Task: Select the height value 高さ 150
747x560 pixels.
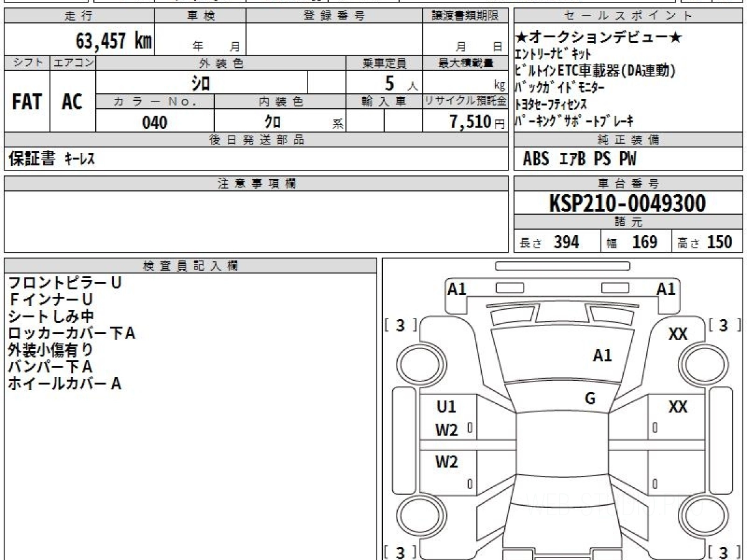Action: click(x=705, y=242)
